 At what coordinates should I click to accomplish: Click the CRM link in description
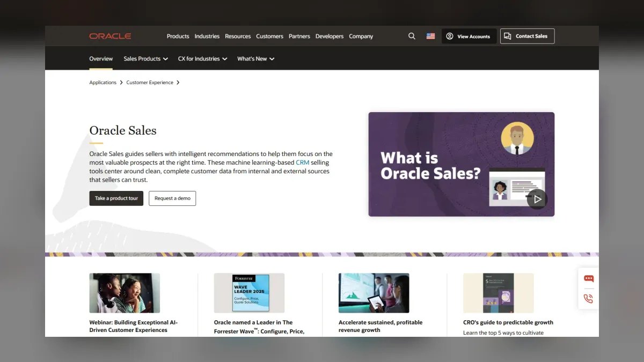(x=303, y=162)
